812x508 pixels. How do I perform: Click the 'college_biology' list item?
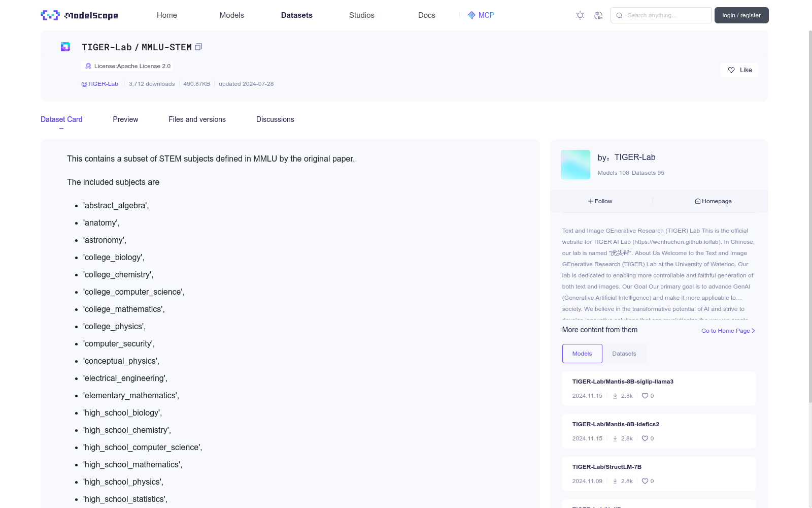pyautogui.click(x=114, y=258)
